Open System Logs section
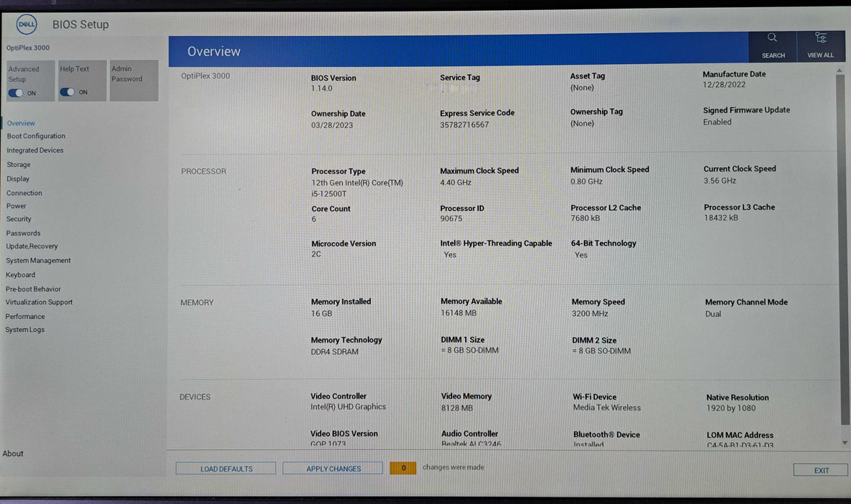Image resolution: width=851 pixels, height=504 pixels. [x=25, y=330]
